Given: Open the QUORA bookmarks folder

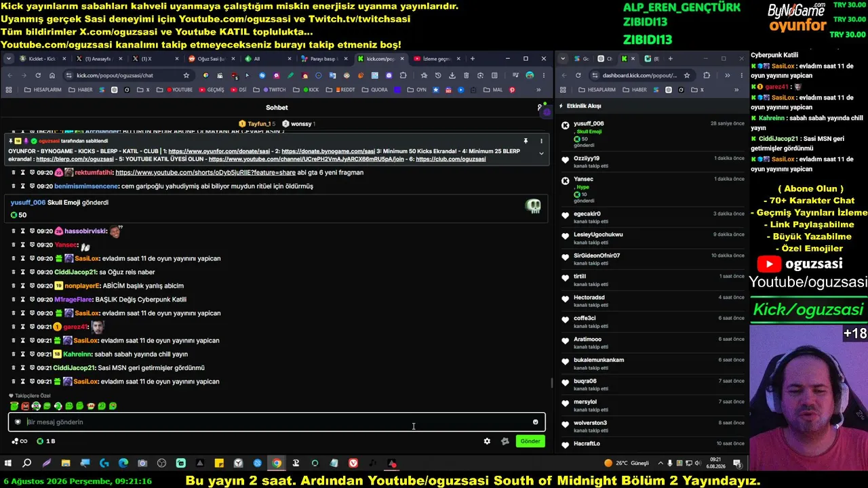Looking at the screenshot, I should coord(375,89).
